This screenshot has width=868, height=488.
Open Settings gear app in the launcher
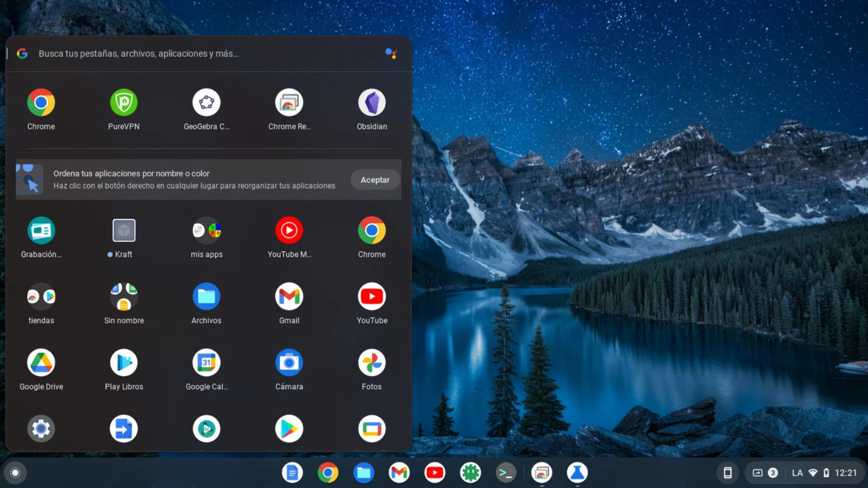[41, 428]
